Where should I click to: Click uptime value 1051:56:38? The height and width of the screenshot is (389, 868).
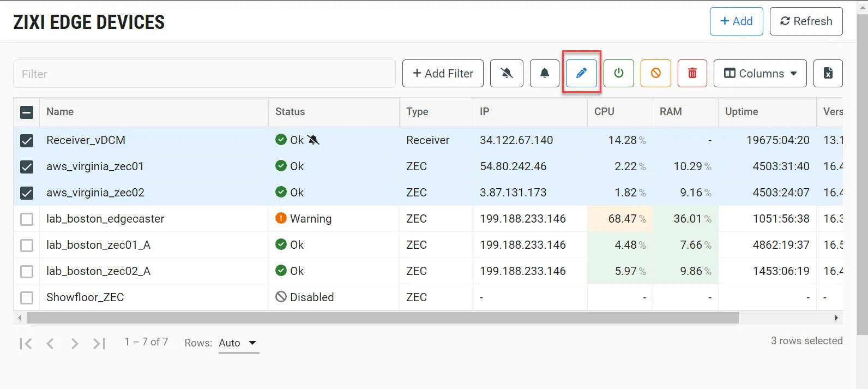[x=781, y=218]
